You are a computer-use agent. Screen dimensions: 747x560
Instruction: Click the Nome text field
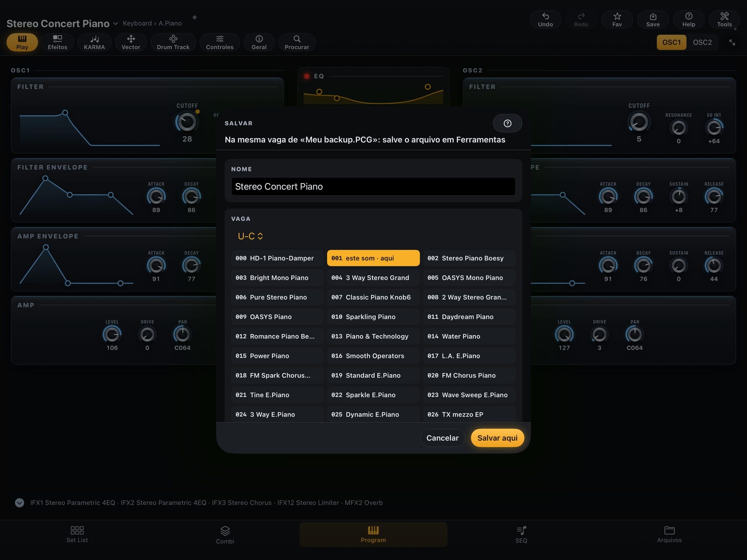click(x=373, y=186)
